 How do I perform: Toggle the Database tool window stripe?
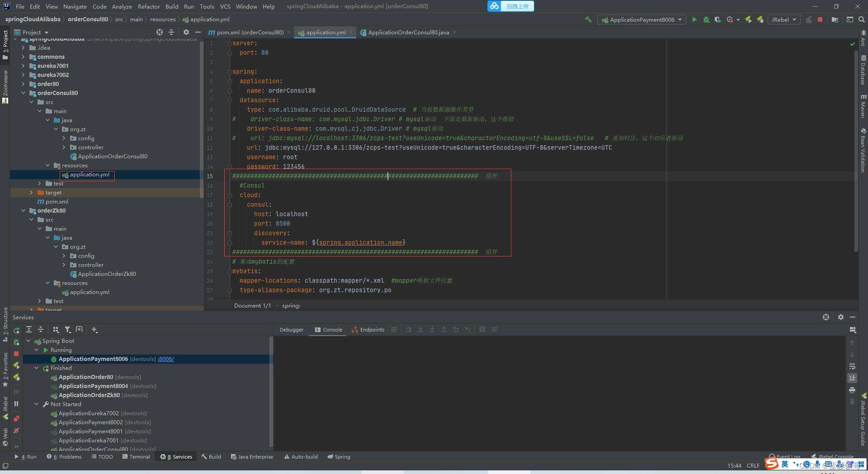point(863,70)
